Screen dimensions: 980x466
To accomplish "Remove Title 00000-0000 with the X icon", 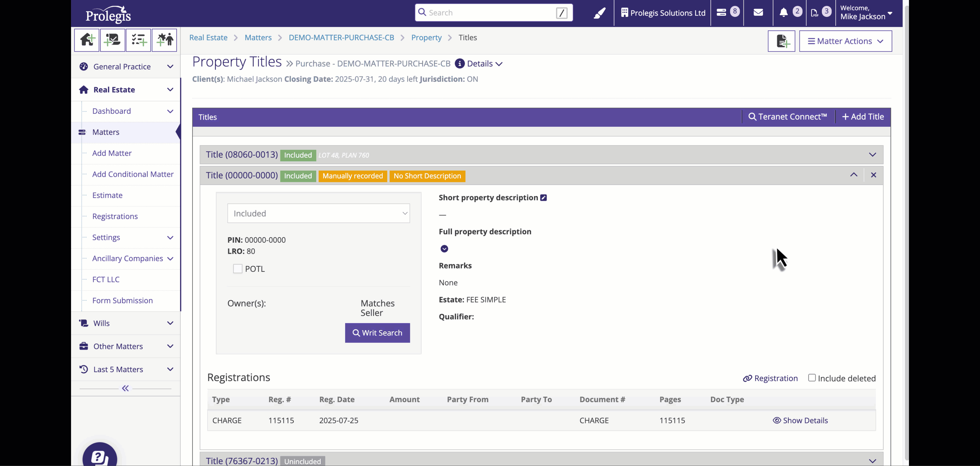I will pos(874,175).
